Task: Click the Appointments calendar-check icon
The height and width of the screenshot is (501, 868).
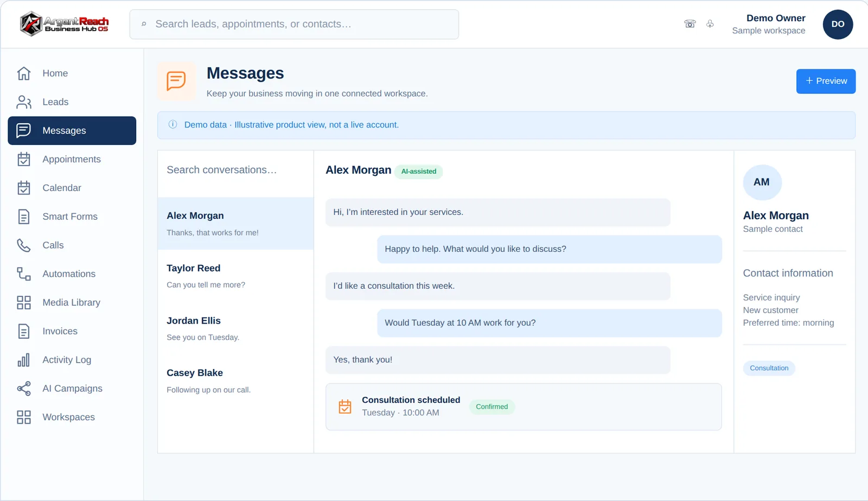Action: coord(24,159)
